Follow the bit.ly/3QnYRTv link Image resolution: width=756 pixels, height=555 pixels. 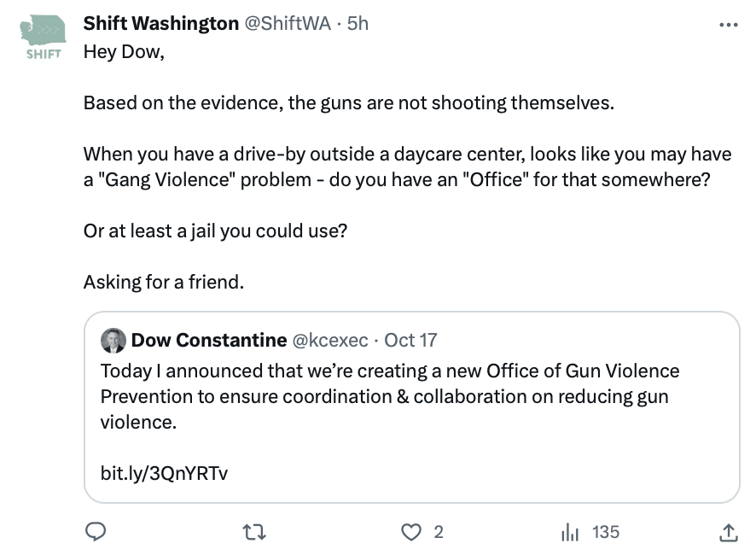(164, 472)
